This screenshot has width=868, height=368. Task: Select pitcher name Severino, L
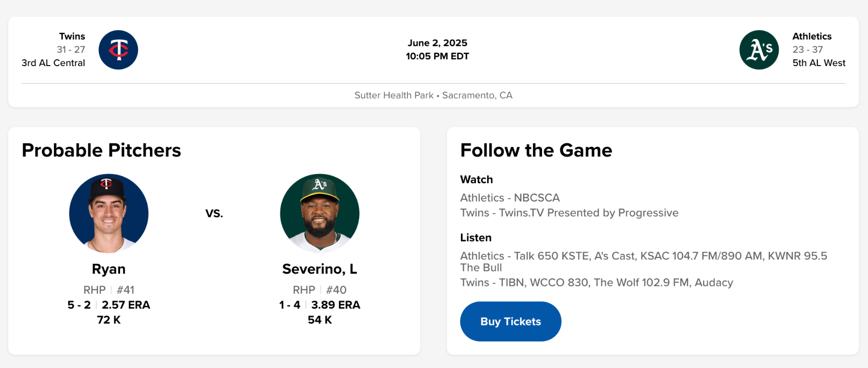[x=319, y=269]
